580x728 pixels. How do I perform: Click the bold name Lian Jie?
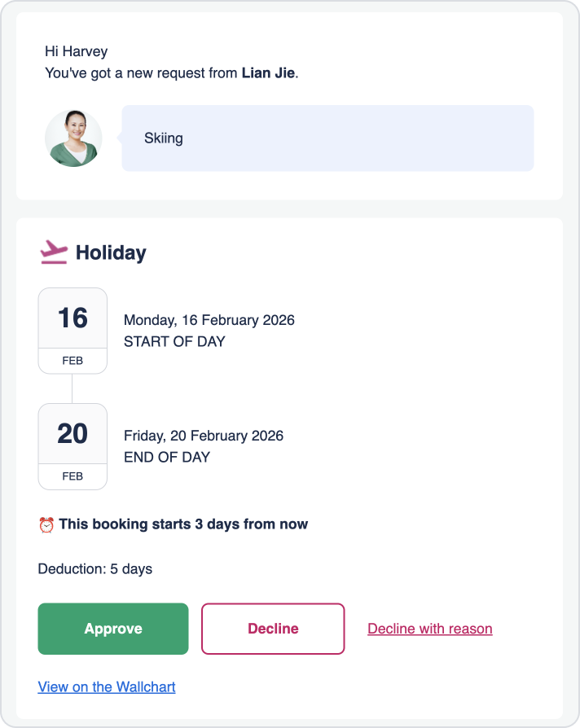tap(268, 73)
